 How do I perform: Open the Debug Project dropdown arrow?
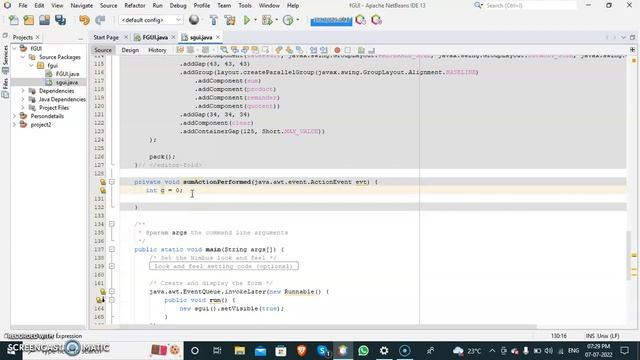(276, 20)
